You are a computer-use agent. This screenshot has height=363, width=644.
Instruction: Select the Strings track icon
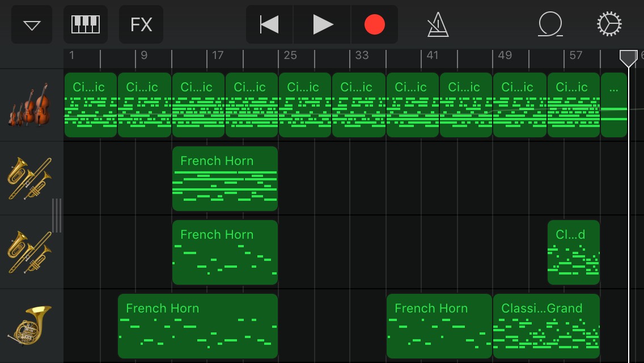[29, 105]
